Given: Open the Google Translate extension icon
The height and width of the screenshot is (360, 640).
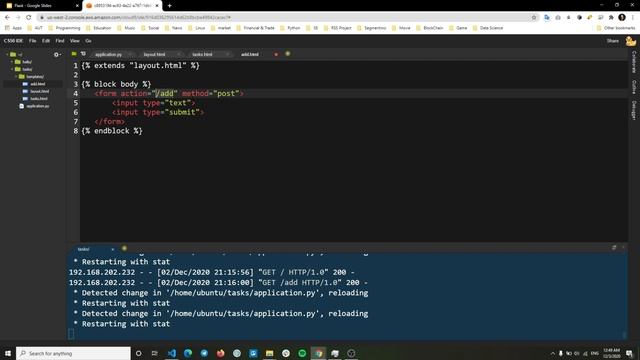Looking at the screenshot, I should click(547, 18).
